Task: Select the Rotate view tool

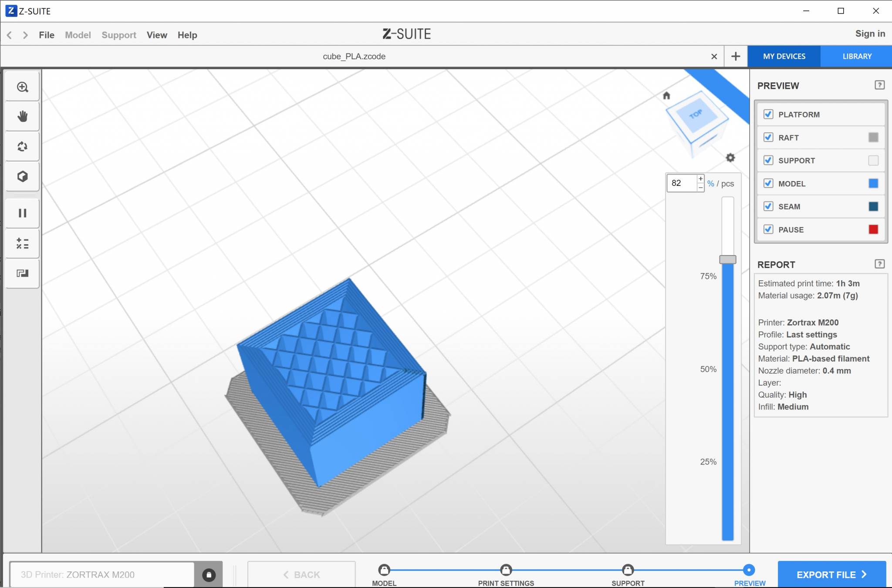Action: [23, 147]
